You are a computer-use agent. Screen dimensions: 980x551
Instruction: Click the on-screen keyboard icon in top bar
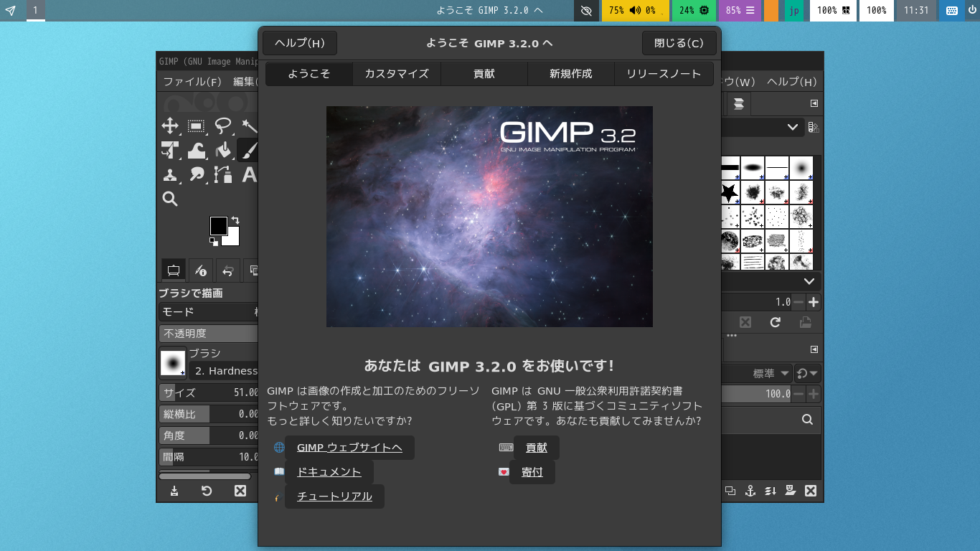[952, 11]
